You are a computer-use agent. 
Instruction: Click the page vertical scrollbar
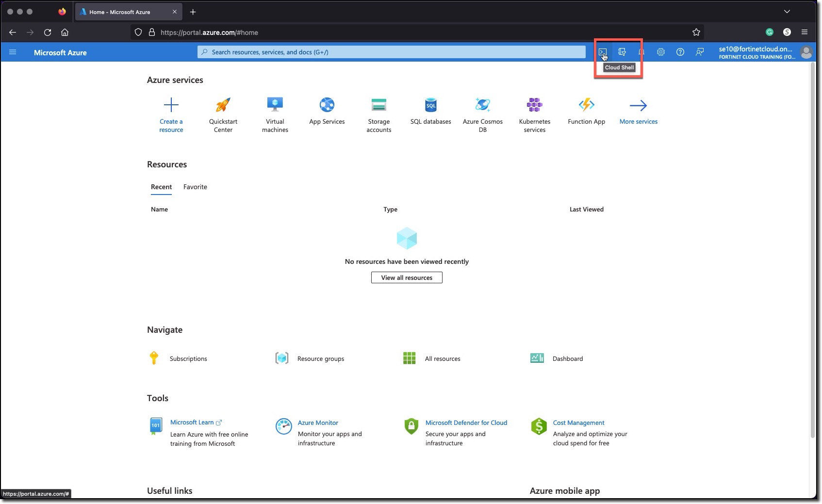[x=812, y=251]
